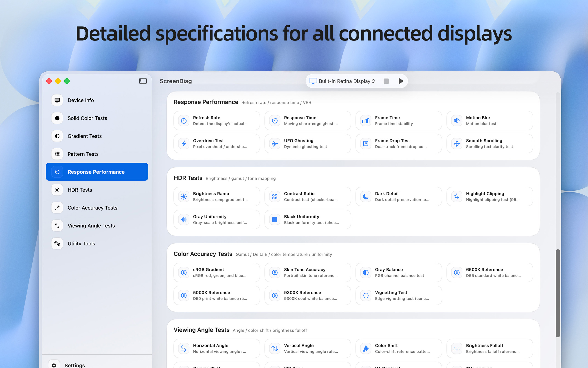
Task: Click the 'Scrolling text clarity test' description
Action: (489, 147)
